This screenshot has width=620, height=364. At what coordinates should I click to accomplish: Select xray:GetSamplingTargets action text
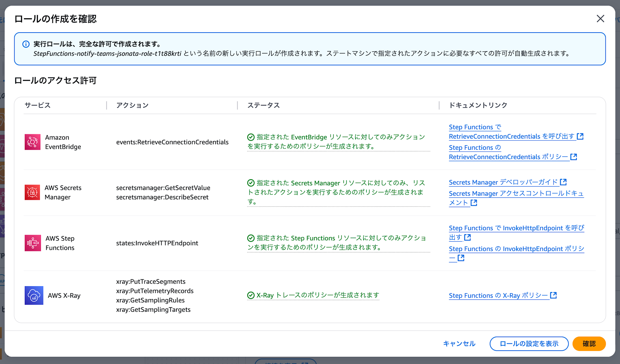[x=153, y=309]
